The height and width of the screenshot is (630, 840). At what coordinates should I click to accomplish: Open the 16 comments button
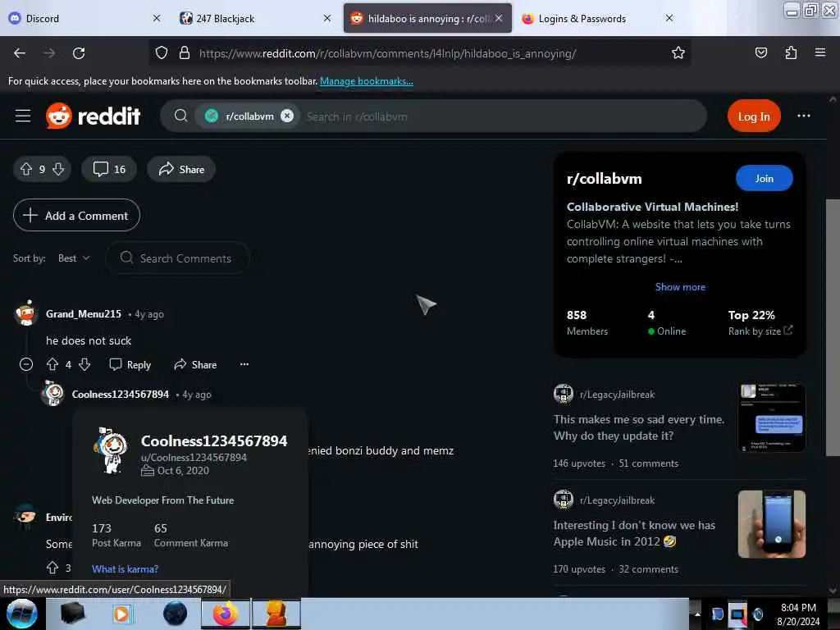tap(109, 169)
